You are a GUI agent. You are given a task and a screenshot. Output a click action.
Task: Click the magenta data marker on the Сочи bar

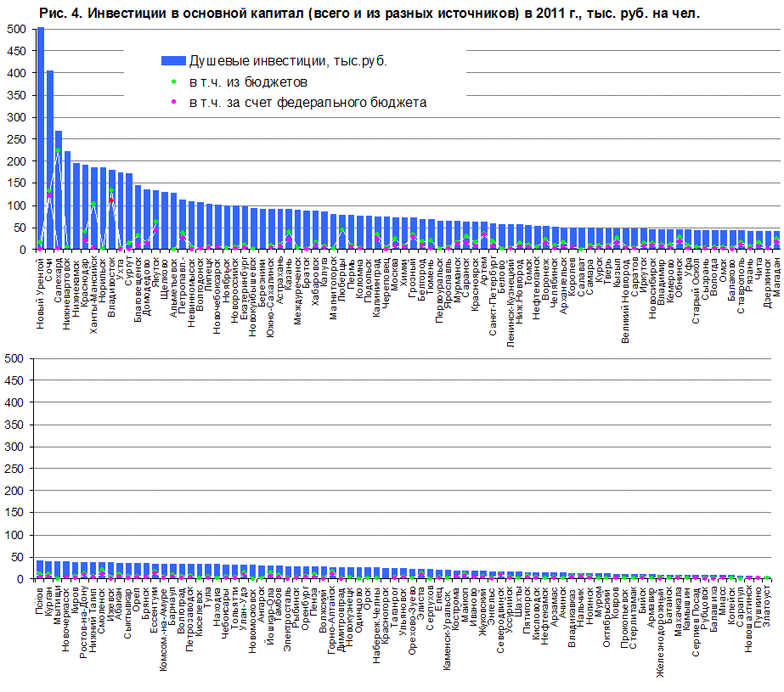[49, 195]
